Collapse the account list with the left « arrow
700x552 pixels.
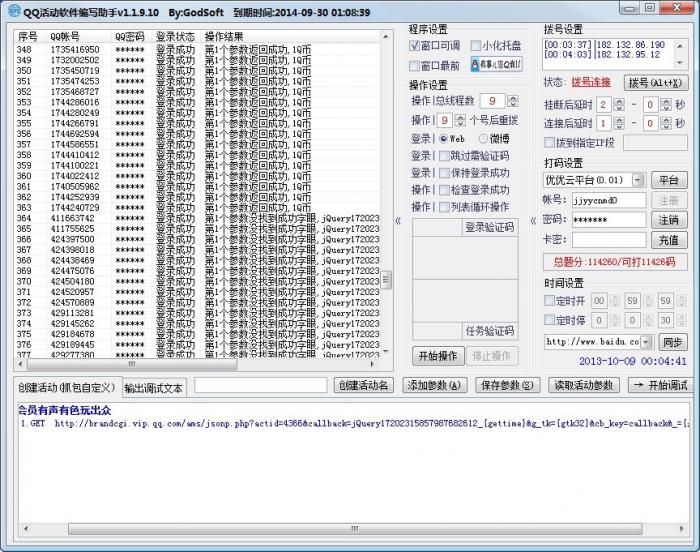coord(398,221)
